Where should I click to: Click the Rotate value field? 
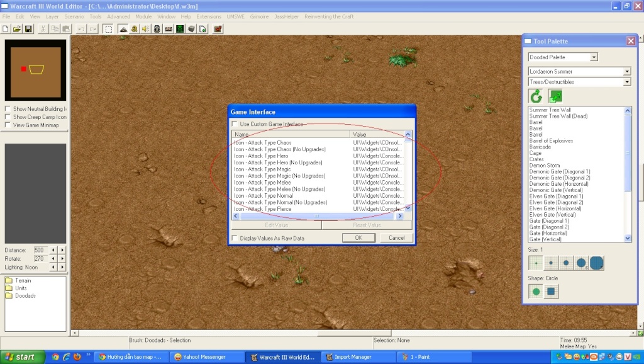coord(40,259)
